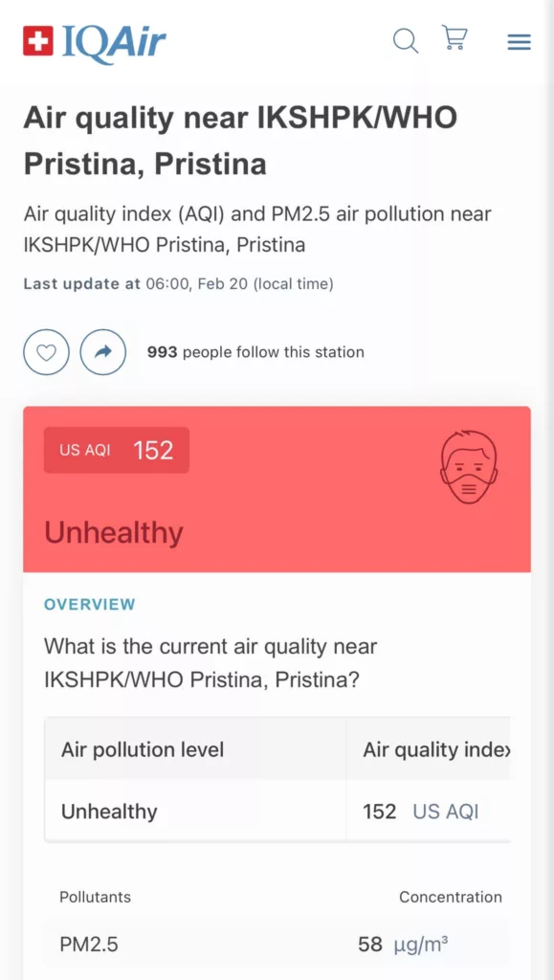Click the Last update timestamp
The width and height of the screenshot is (554, 980).
click(178, 284)
